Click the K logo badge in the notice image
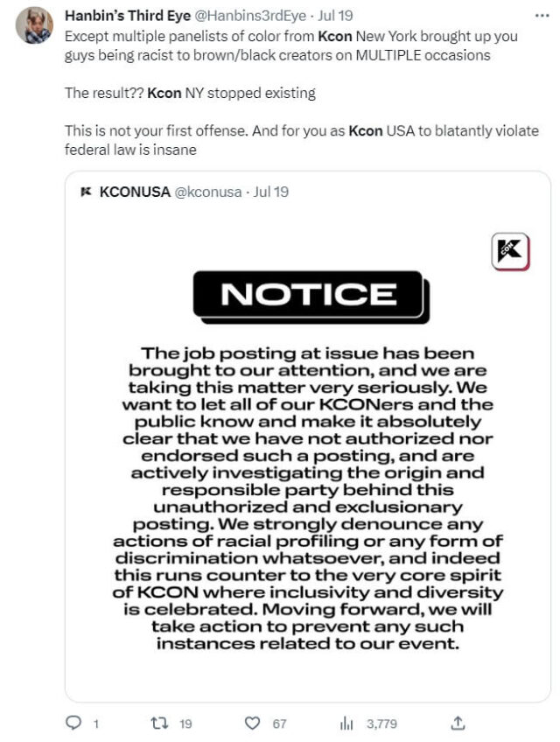560x742 pixels. (511, 252)
